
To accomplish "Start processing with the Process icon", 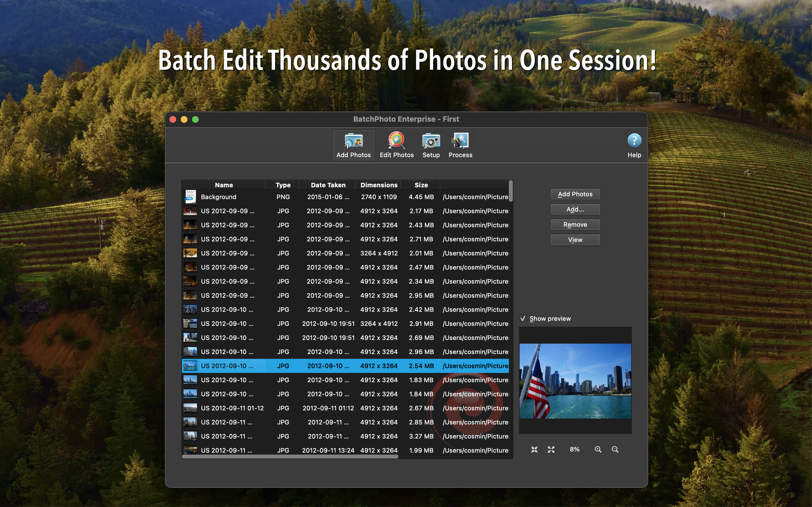I will click(x=460, y=145).
